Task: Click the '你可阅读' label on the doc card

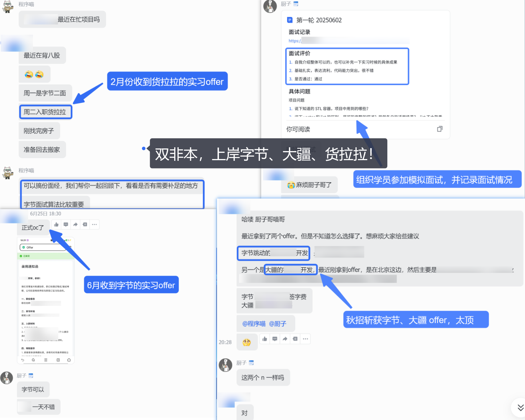Action: pyautogui.click(x=298, y=129)
